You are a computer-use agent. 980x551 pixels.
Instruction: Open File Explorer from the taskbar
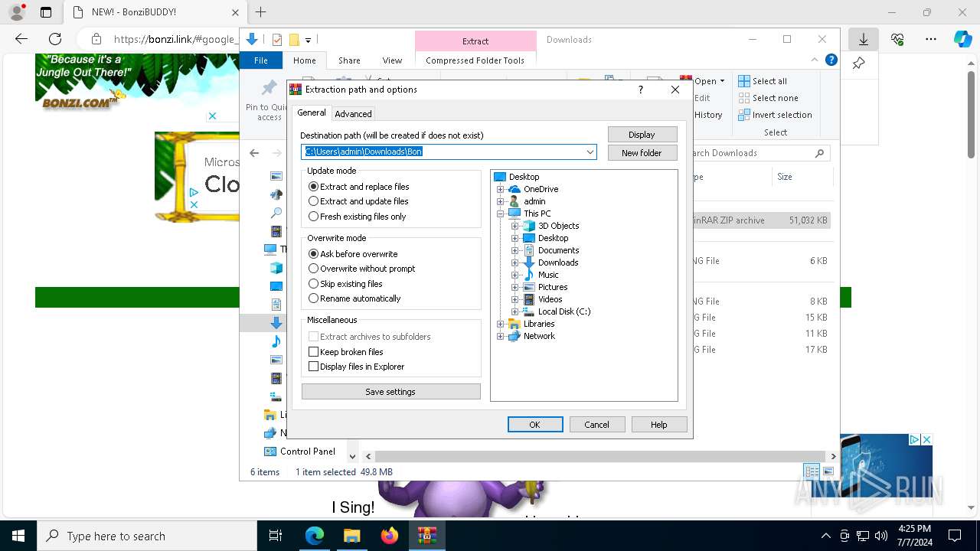[x=351, y=536]
